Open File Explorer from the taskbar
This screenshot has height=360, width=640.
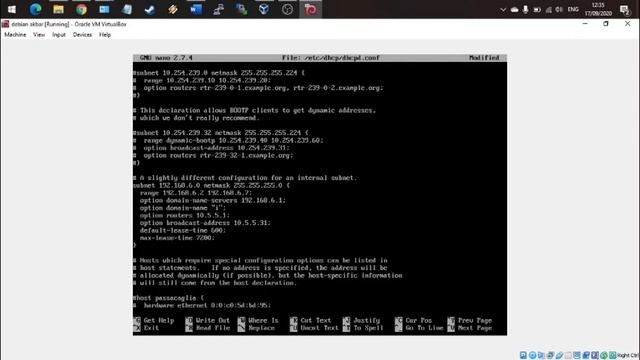pyautogui.click(x=58, y=9)
